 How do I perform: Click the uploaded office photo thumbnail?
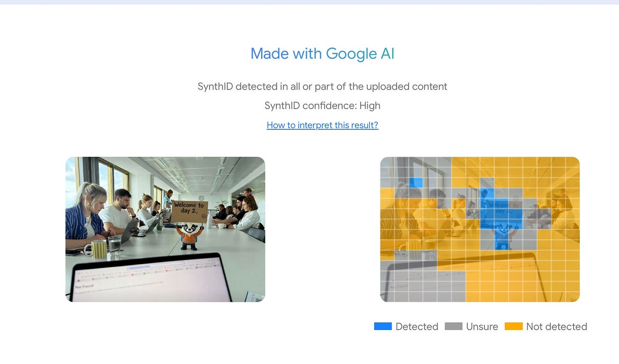tap(165, 229)
